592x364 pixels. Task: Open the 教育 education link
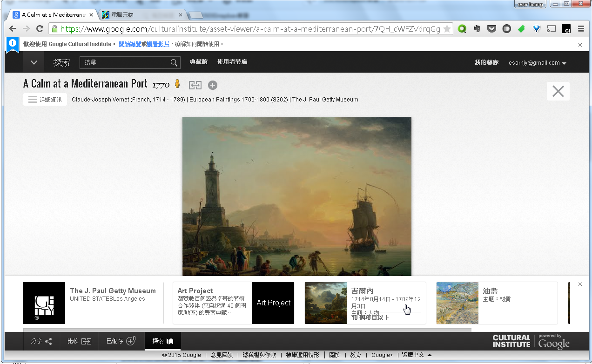click(356, 355)
